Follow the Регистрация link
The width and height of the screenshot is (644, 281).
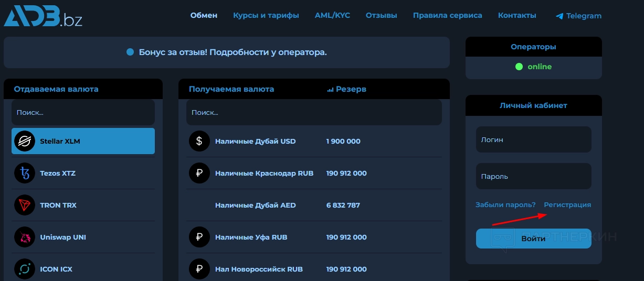click(x=567, y=205)
